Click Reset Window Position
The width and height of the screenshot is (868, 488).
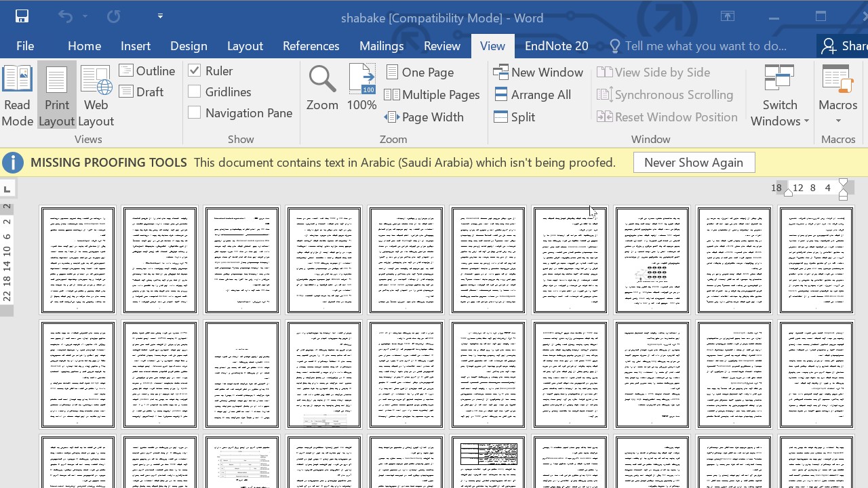(x=667, y=117)
